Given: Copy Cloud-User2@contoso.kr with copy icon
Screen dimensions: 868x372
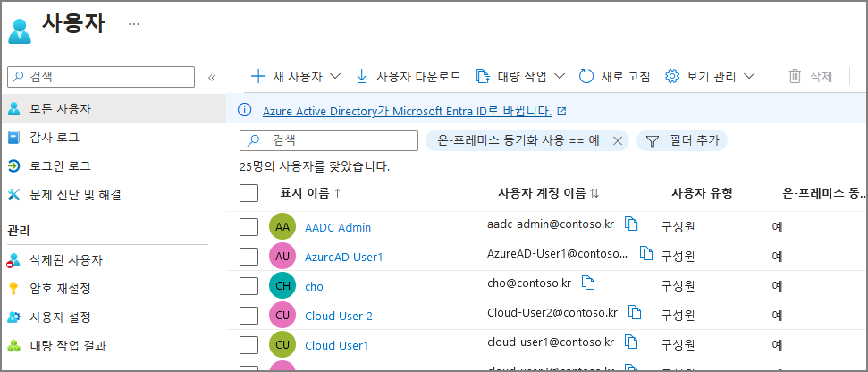Looking at the screenshot, I should [x=635, y=312].
